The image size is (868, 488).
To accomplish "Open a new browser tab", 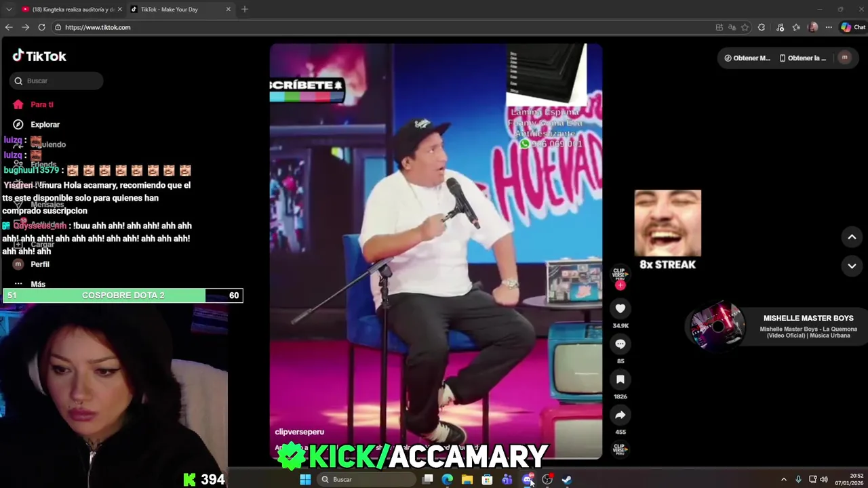I will [x=245, y=9].
